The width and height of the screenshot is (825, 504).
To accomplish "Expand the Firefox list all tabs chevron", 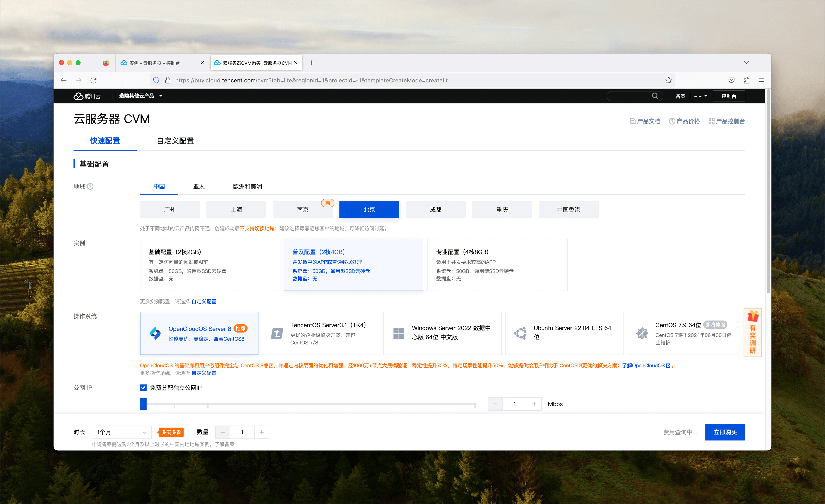I will pos(746,62).
